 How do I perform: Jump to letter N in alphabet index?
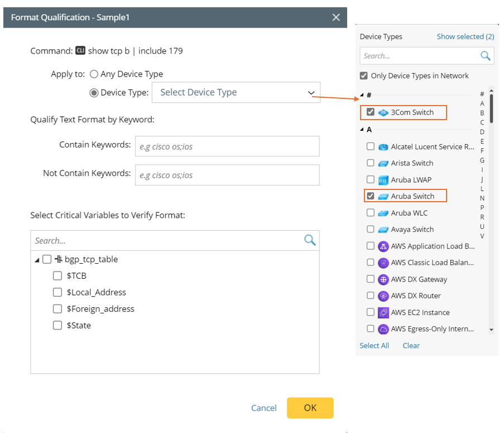pyautogui.click(x=482, y=198)
